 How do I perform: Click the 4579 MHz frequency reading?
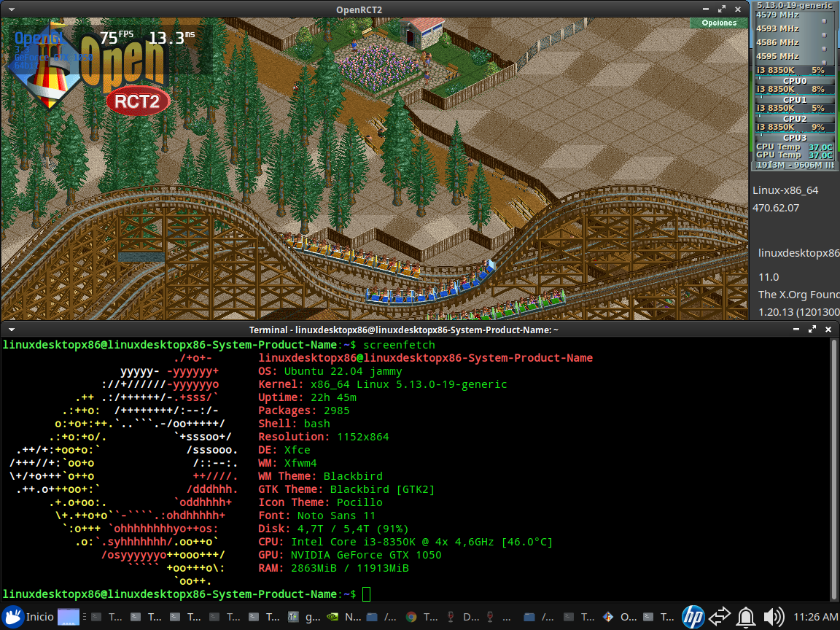[x=777, y=15]
